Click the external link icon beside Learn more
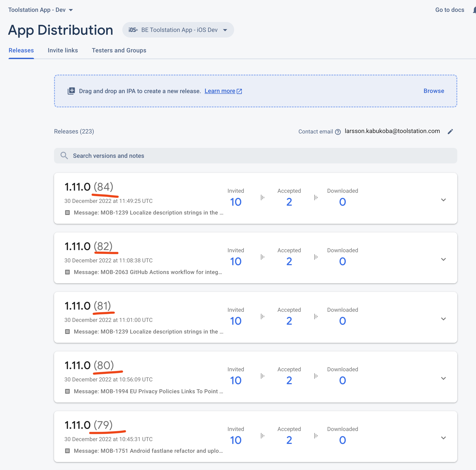This screenshot has width=476, height=470. pos(239,91)
